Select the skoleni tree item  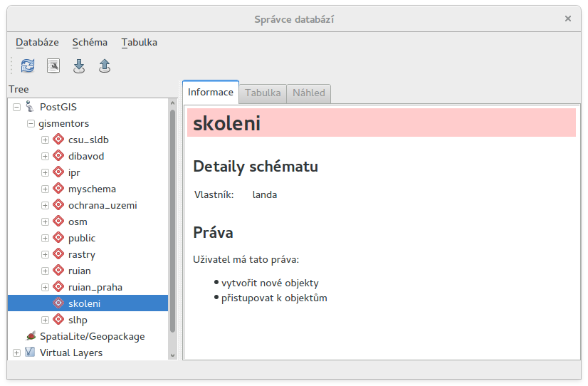coord(88,303)
